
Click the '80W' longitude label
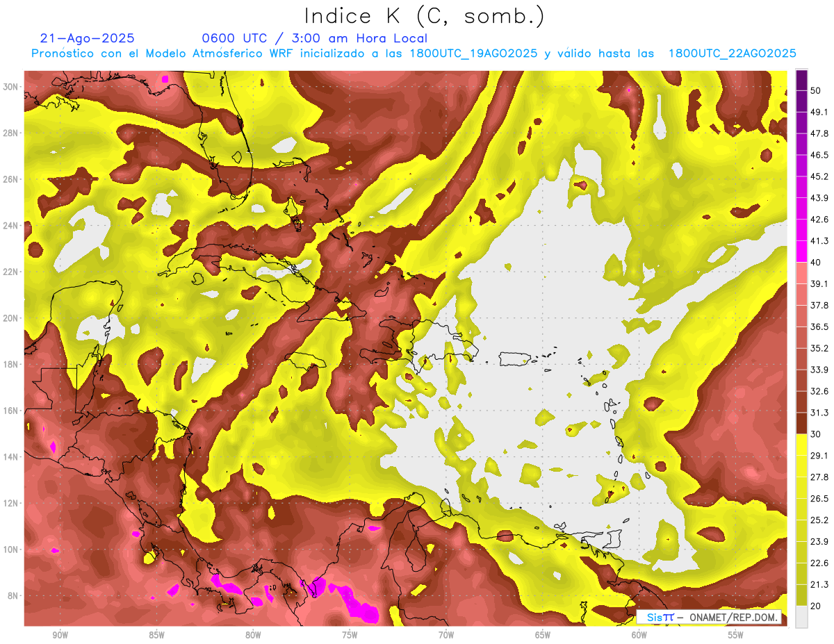tap(253, 634)
